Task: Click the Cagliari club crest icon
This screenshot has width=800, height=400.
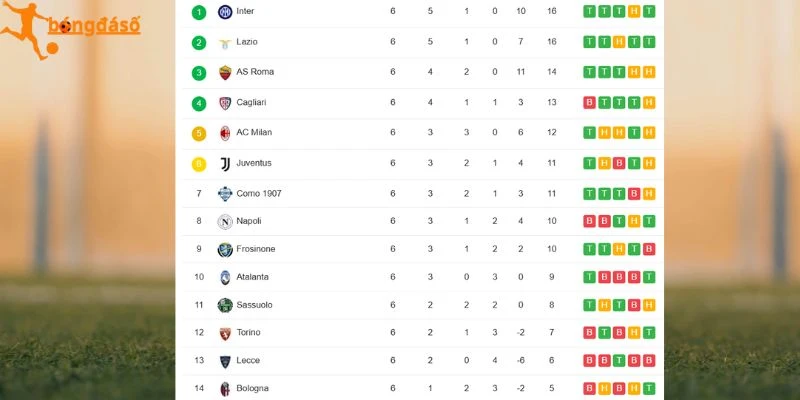Action: click(x=225, y=103)
